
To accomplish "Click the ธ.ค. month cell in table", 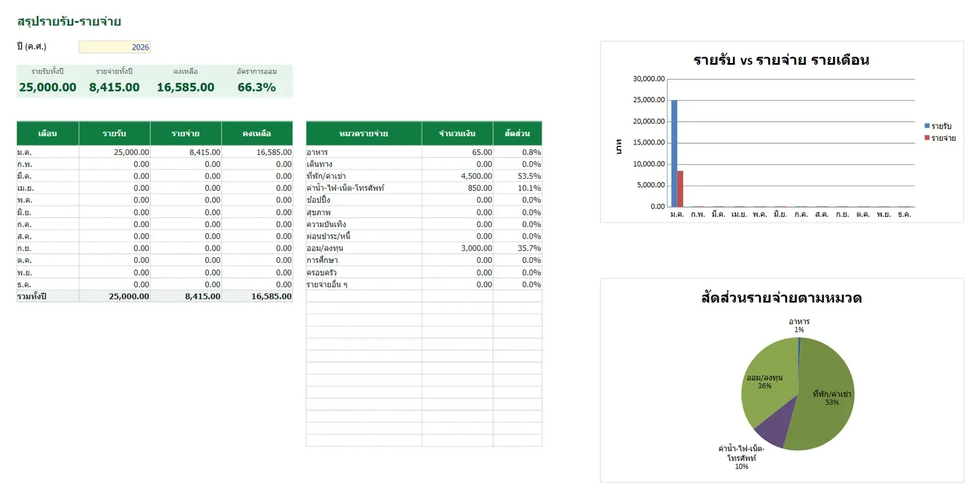I will [x=48, y=284].
